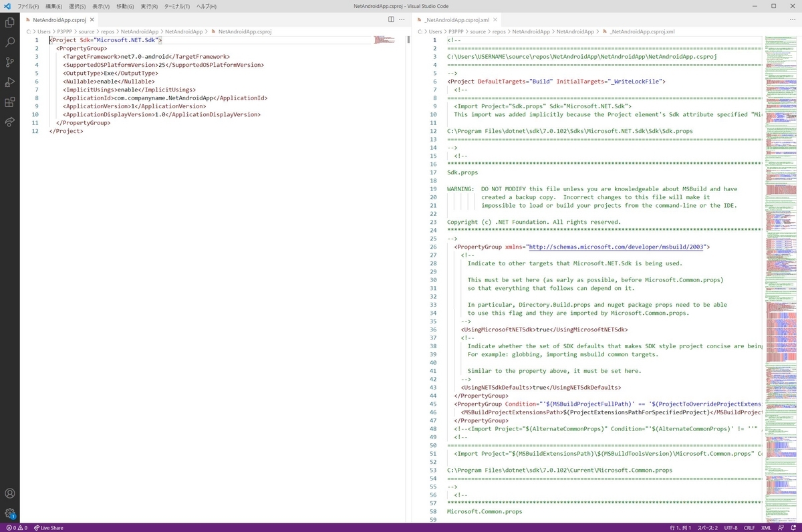Split the left editor with the split icon
Image resolution: width=802 pixels, height=532 pixels.
[x=391, y=20]
